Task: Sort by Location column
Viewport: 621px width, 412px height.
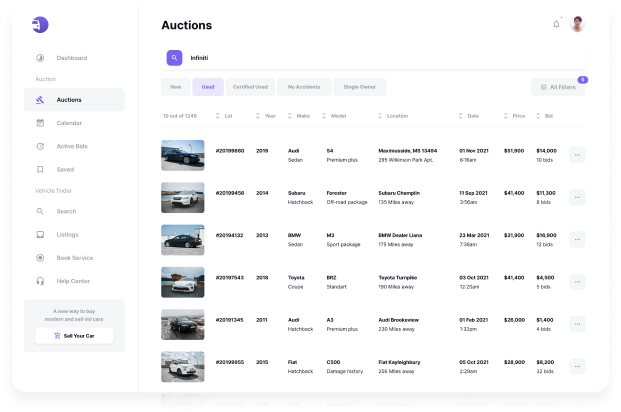Action: click(x=393, y=116)
